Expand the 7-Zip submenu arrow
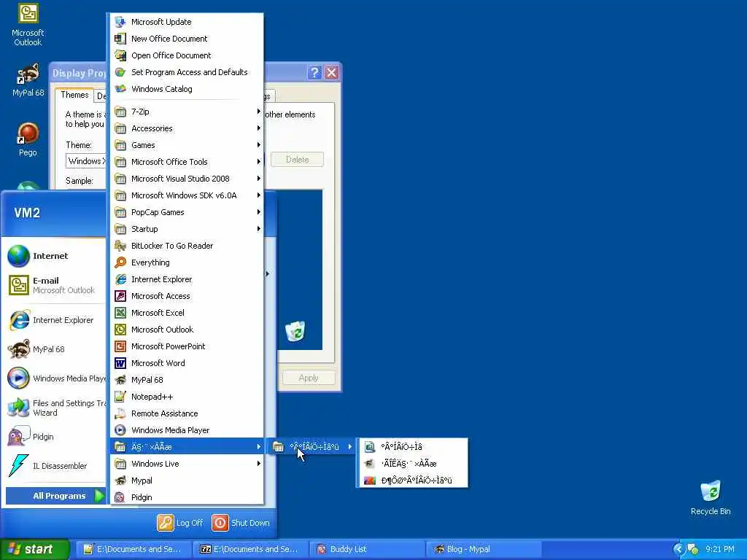 point(259,112)
